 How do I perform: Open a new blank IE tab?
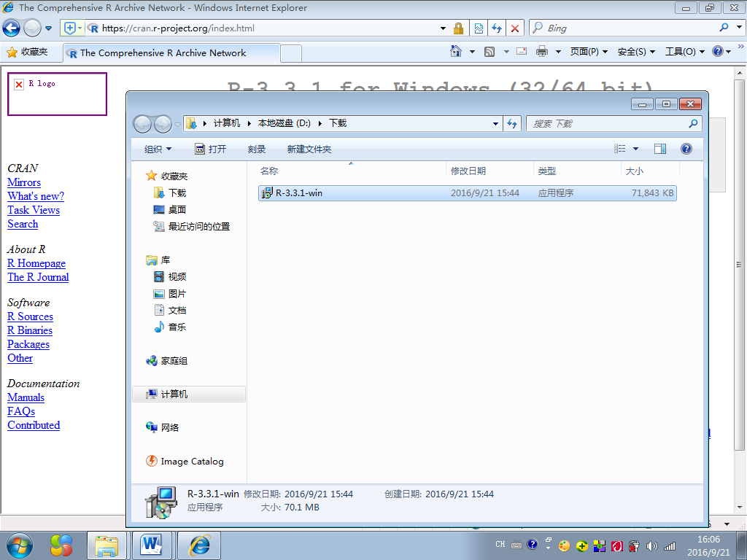(x=290, y=53)
